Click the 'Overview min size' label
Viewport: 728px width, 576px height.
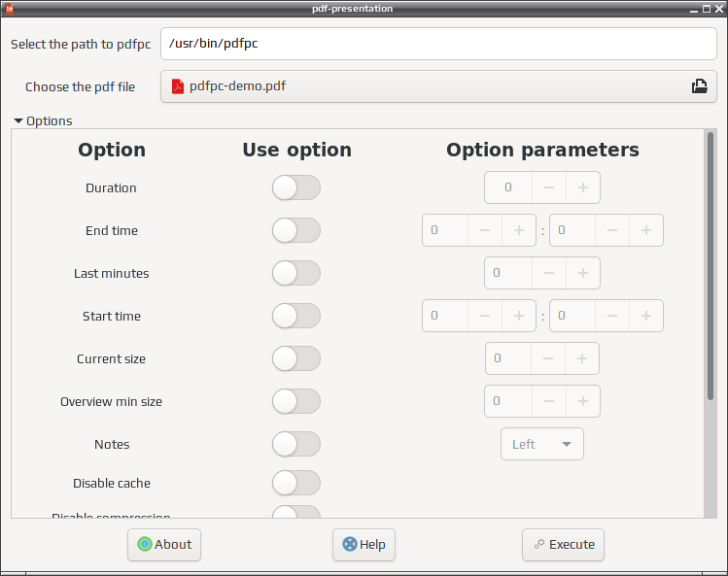point(111,401)
